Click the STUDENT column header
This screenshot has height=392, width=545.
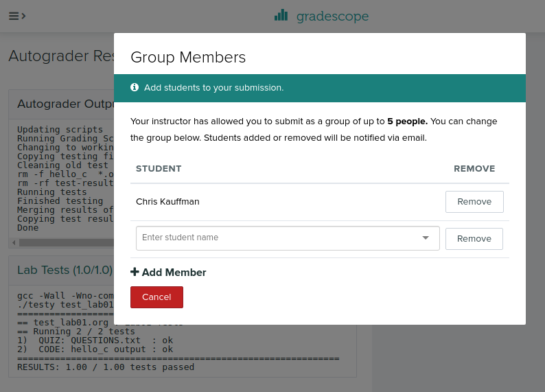(x=159, y=169)
